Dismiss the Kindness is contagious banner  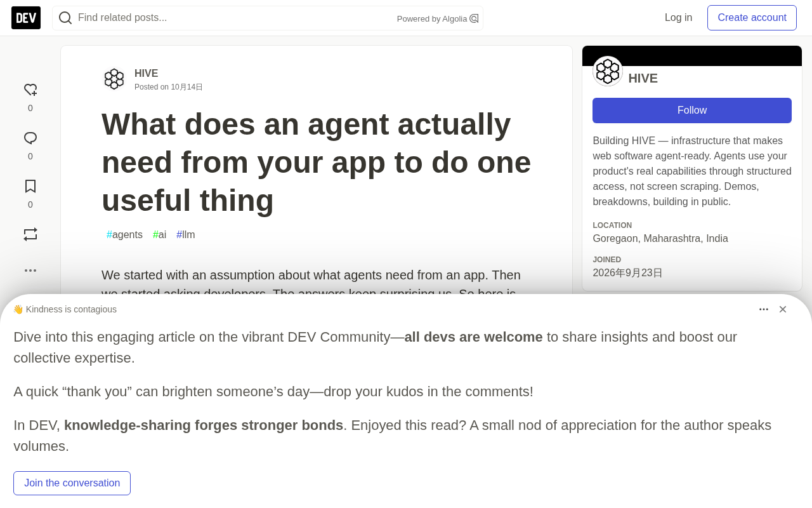(x=783, y=309)
